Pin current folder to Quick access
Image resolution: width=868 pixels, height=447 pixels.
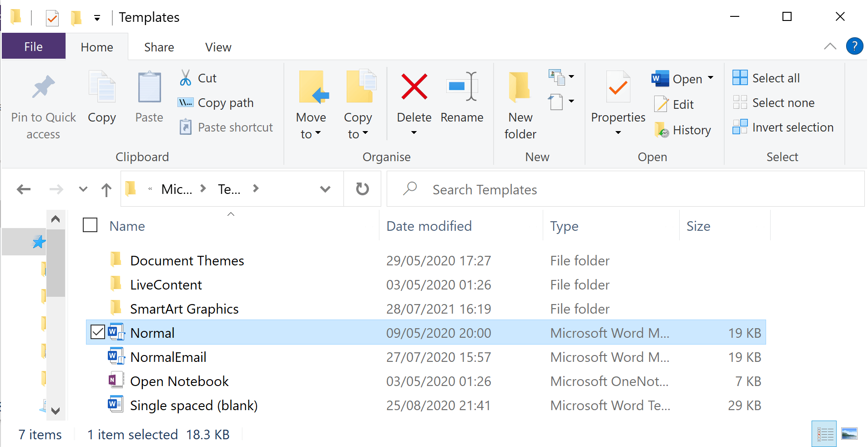43,105
